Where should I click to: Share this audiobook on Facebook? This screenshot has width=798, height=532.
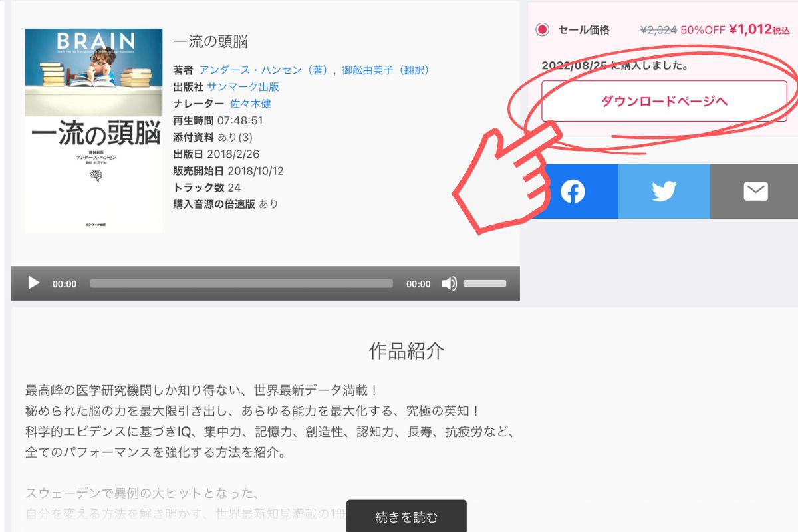(x=573, y=191)
